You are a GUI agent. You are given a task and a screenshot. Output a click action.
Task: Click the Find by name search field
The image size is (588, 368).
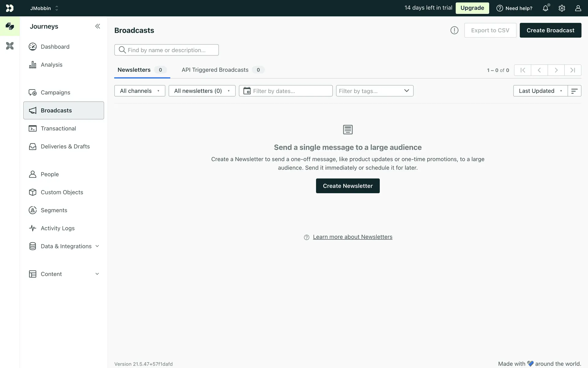(167, 50)
